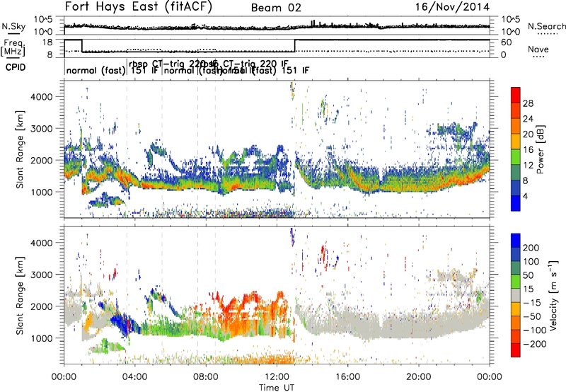Click the 'Velocity [m s-1]' colorbar label
This screenshot has height=392, width=566.
tap(553, 295)
